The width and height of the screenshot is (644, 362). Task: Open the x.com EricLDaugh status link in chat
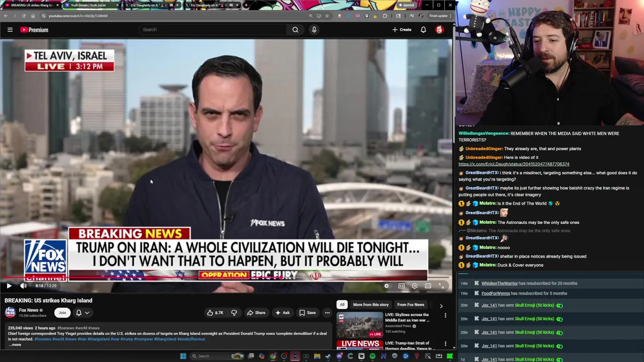514,164
